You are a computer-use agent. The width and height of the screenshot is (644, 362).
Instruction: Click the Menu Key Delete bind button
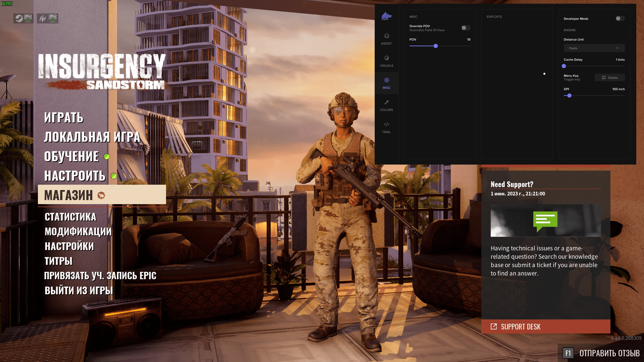(x=609, y=77)
